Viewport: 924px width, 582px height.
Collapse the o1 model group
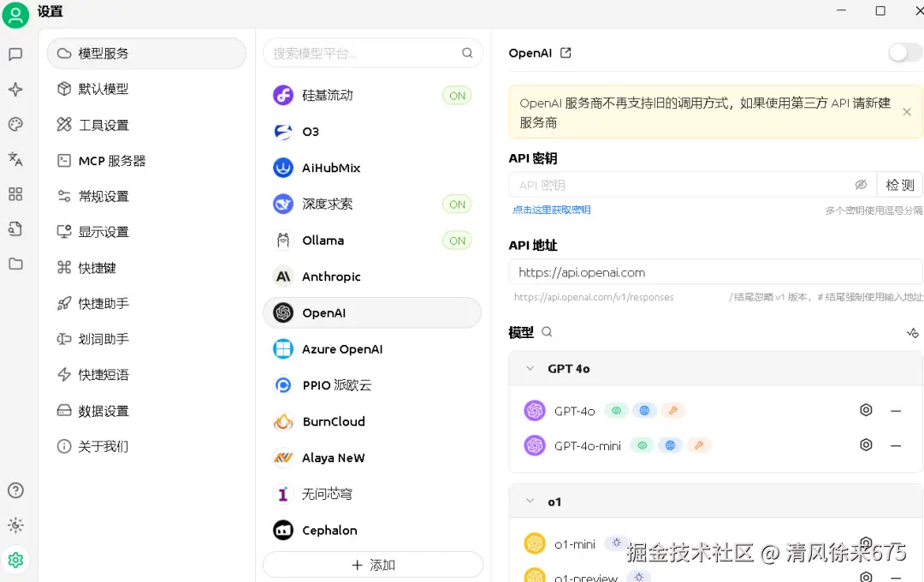[530, 502]
